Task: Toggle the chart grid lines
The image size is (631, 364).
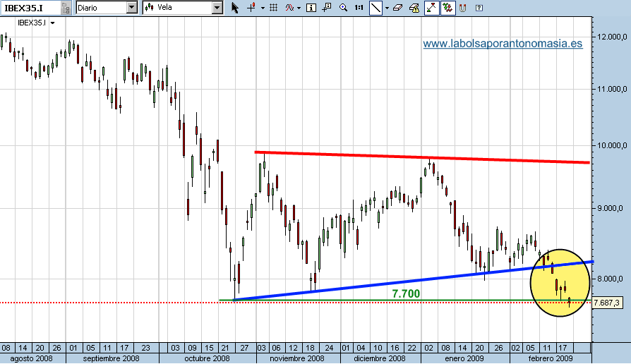Action: tap(273, 8)
